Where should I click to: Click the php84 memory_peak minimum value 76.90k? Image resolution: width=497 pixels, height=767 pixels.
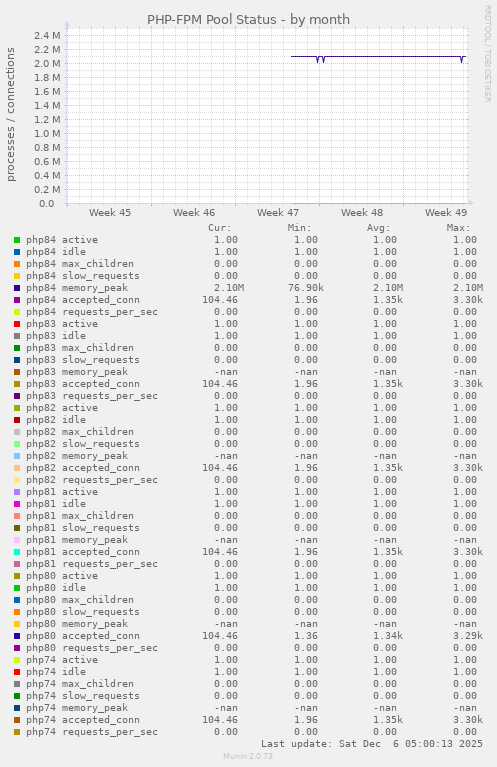(306, 288)
